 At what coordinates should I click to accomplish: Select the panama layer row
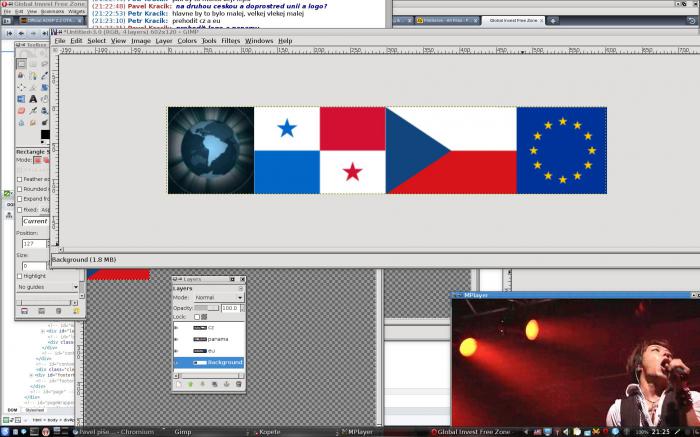click(x=208, y=339)
